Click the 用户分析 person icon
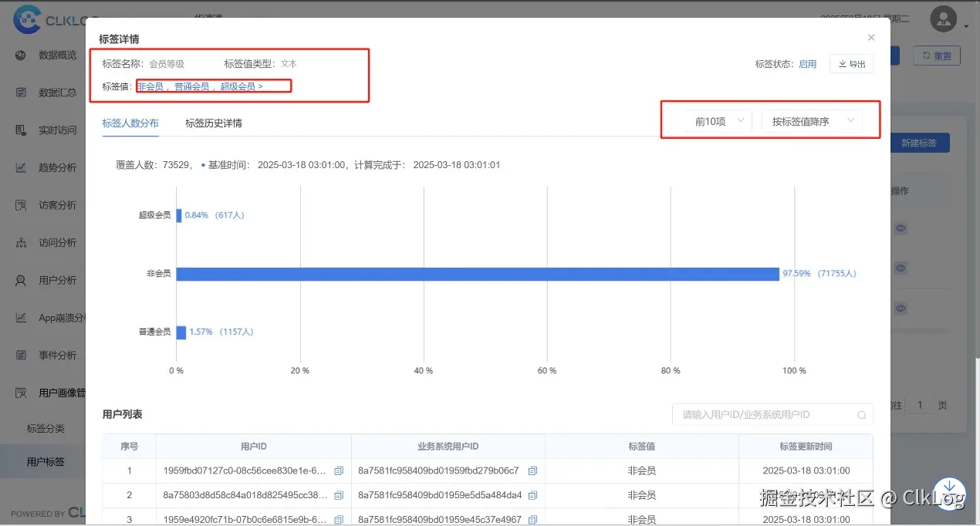 coord(22,280)
